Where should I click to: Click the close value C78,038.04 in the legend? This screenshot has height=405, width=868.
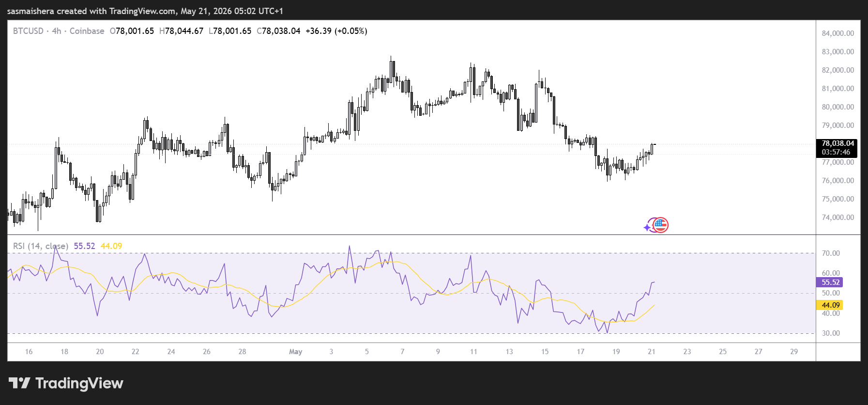278,31
